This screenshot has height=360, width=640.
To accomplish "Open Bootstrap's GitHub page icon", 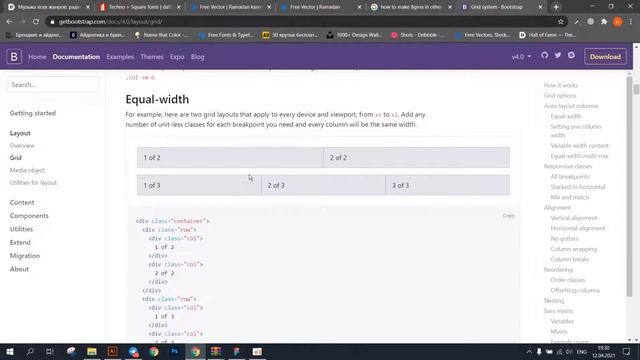I will coord(544,55).
